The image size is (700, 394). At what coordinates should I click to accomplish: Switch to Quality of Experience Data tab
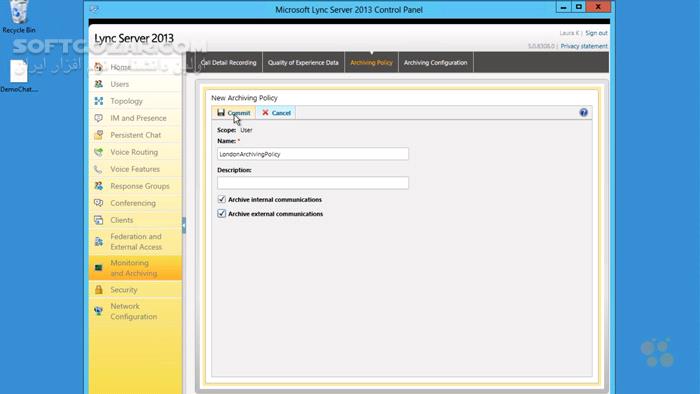(x=303, y=62)
